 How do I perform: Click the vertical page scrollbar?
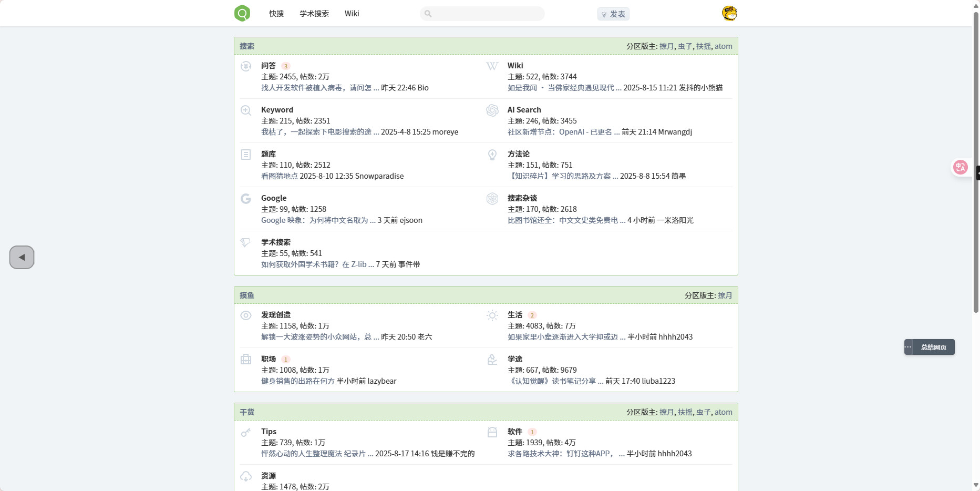coord(976,158)
